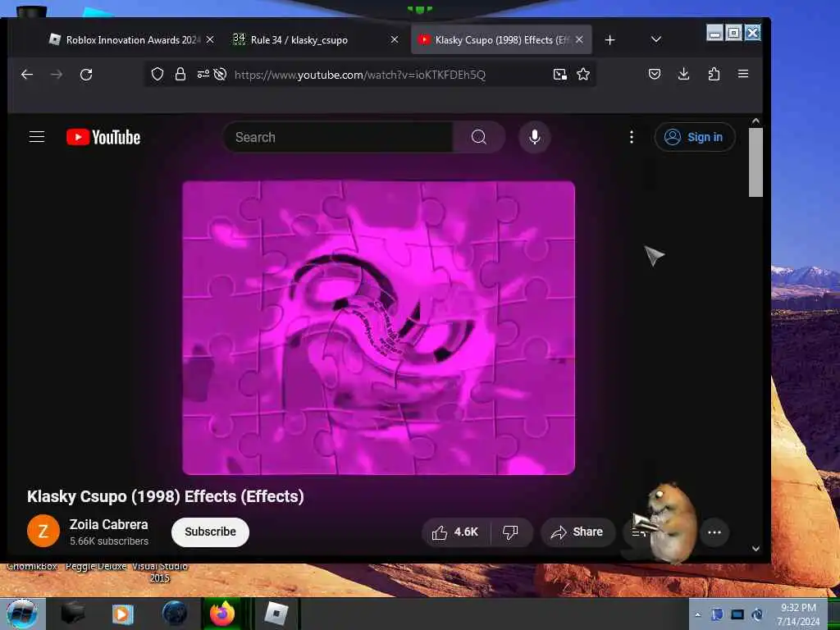This screenshot has height=630, width=840.
Task: Show hidden system tray icons
Action: coord(697,614)
